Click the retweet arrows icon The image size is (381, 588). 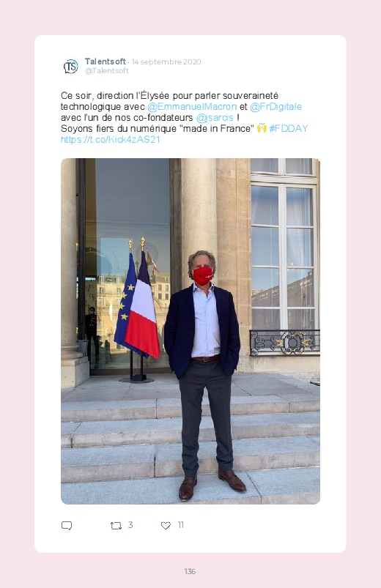point(116,526)
